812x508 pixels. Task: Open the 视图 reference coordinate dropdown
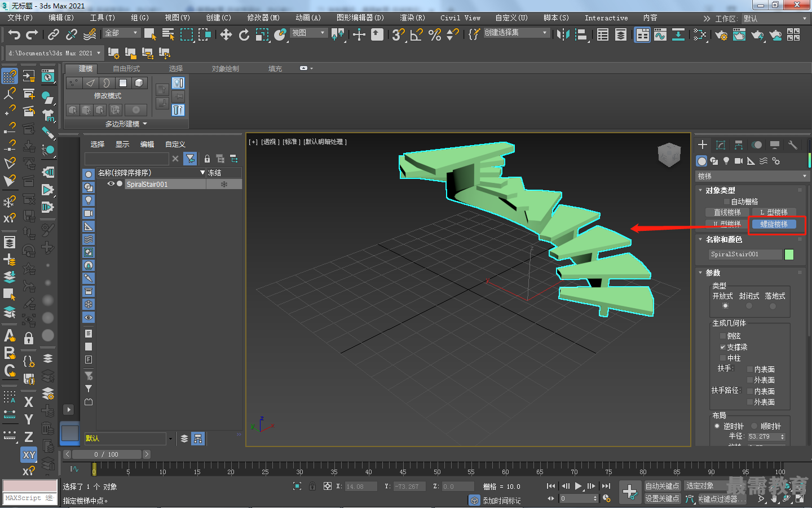click(308, 33)
